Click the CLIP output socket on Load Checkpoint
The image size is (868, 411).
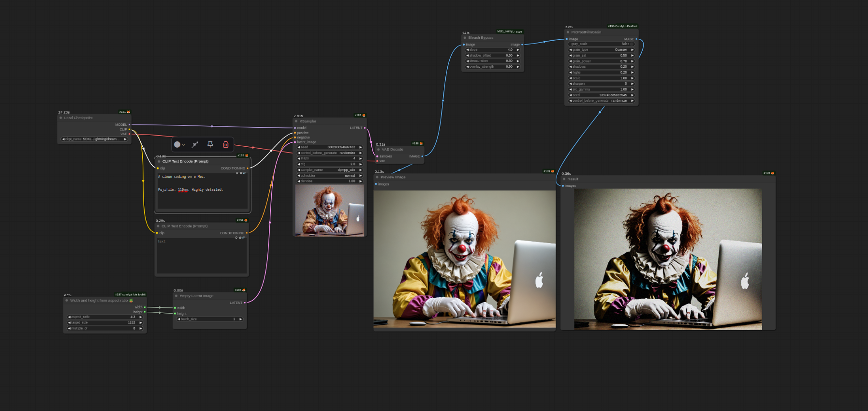pos(129,129)
